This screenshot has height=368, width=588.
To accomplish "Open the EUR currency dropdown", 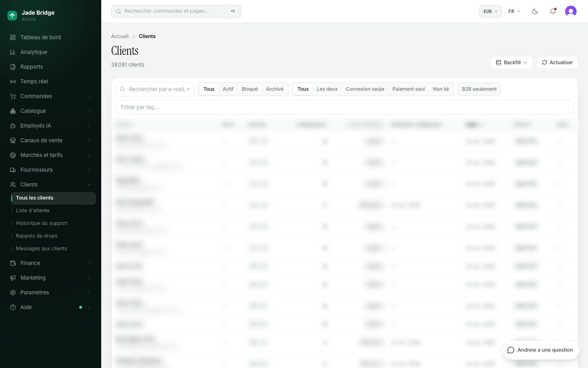I will 490,11.
